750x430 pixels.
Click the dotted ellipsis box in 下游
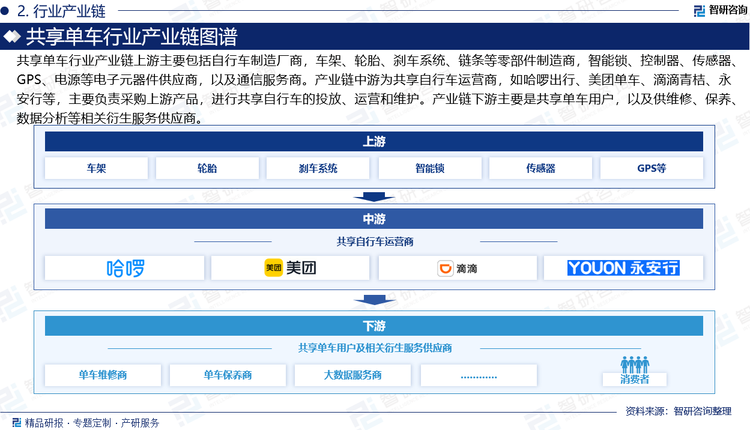click(479, 375)
